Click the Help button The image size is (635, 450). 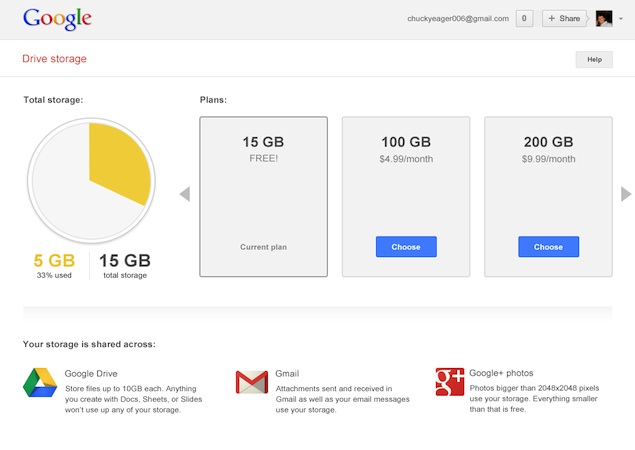pyautogui.click(x=594, y=60)
